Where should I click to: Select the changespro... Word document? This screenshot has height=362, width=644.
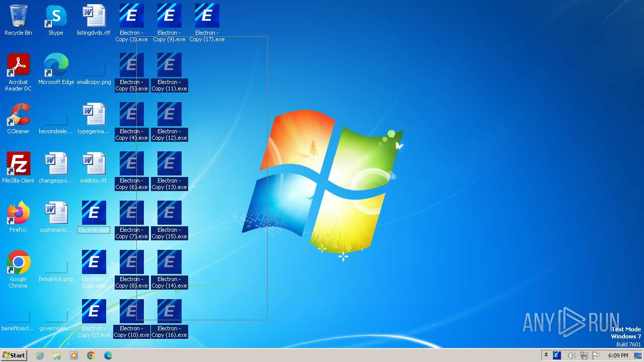pos(56,168)
